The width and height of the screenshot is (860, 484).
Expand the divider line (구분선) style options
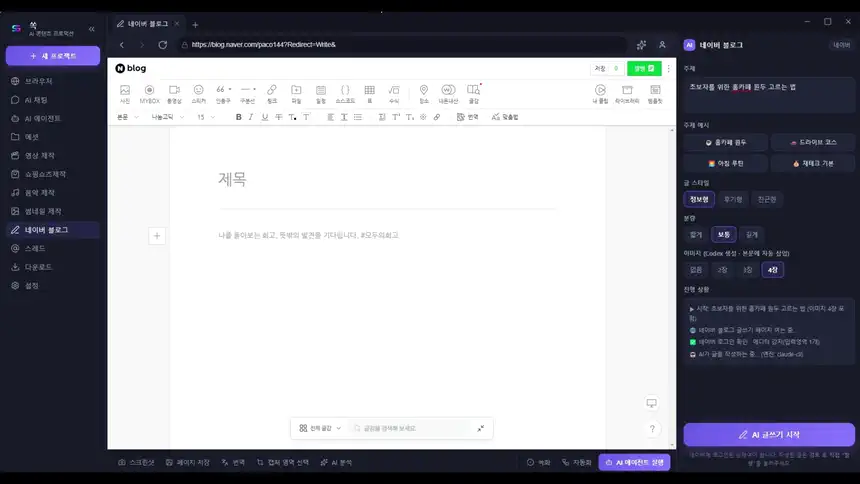coord(254,89)
